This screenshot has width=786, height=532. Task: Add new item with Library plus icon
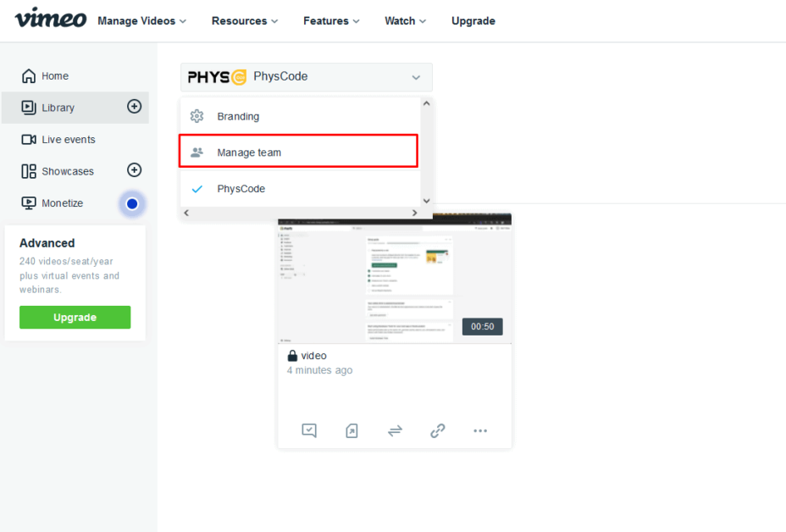click(134, 106)
